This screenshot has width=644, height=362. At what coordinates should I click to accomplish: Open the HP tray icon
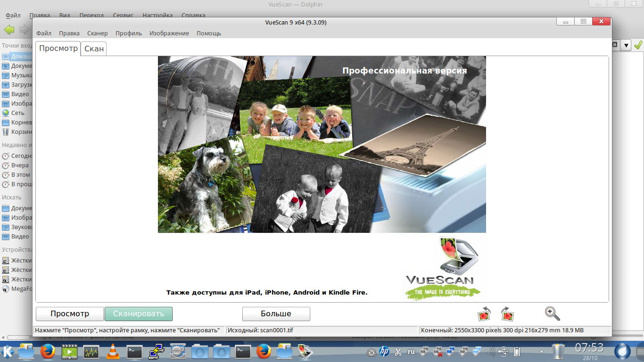coord(384,352)
